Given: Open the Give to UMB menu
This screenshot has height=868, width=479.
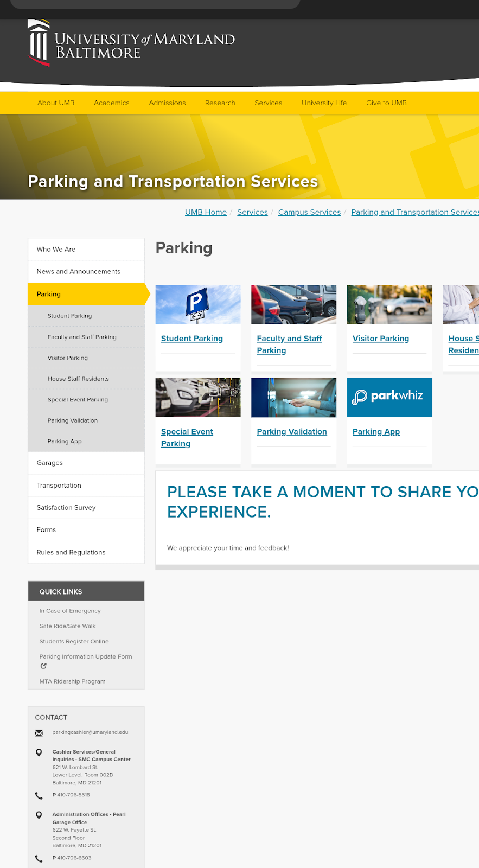Looking at the screenshot, I should pos(386,103).
